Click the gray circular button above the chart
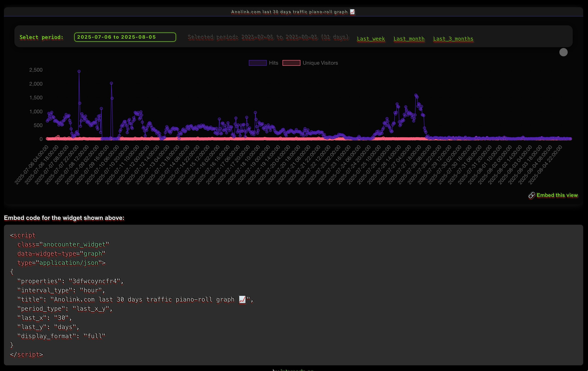588x371 pixels. point(563,52)
